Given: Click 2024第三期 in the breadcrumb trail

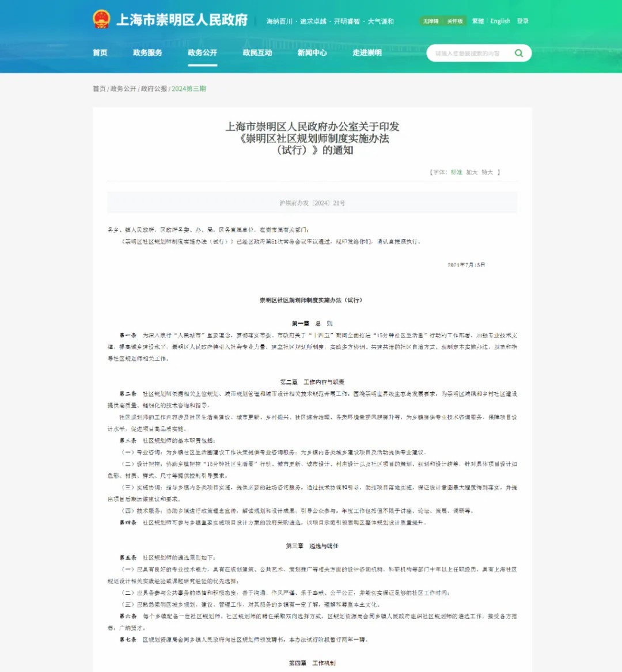Looking at the screenshot, I should pyautogui.click(x=188, y=89).
